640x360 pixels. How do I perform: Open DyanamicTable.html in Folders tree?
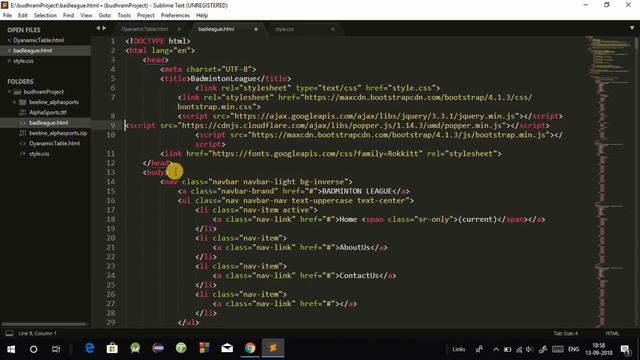54,144
